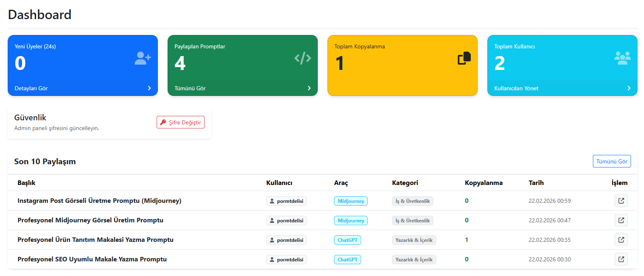
Task: Click date '22.02.2026 00:59'
Action: pos(549,201)
